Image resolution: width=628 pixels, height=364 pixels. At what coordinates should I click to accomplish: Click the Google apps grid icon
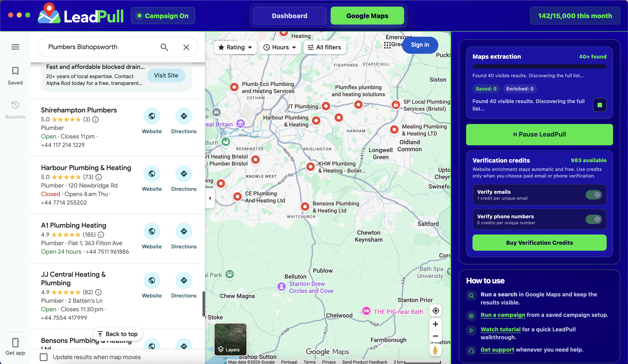(x=387, y=45)
